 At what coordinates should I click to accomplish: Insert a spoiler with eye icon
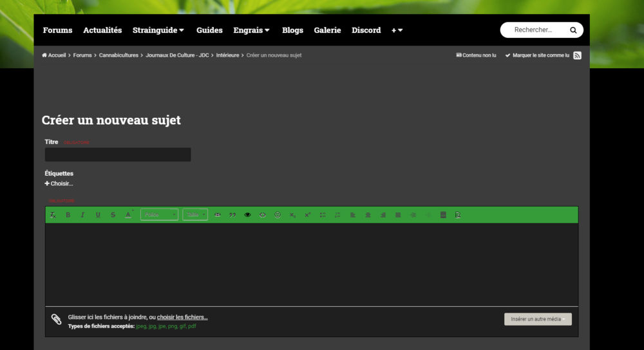click(247, 215)
